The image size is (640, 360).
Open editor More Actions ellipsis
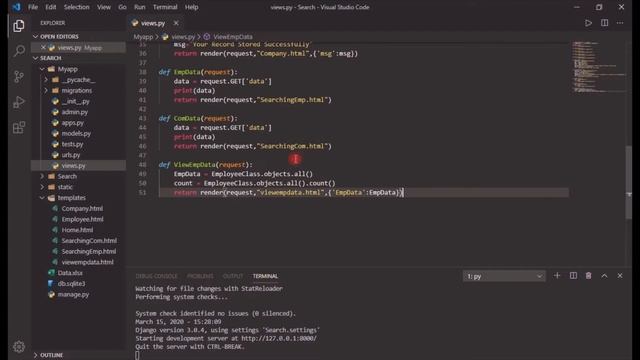click(620, 23)
